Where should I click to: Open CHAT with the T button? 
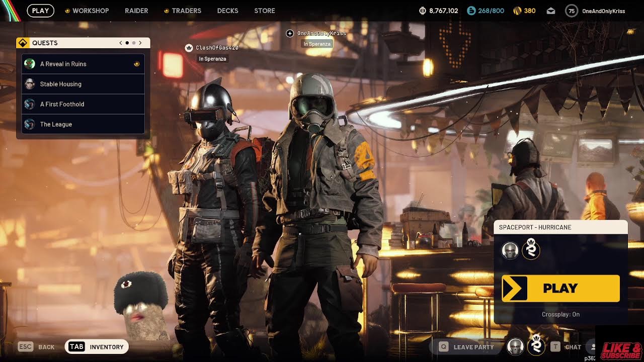[x=566, y=347]
